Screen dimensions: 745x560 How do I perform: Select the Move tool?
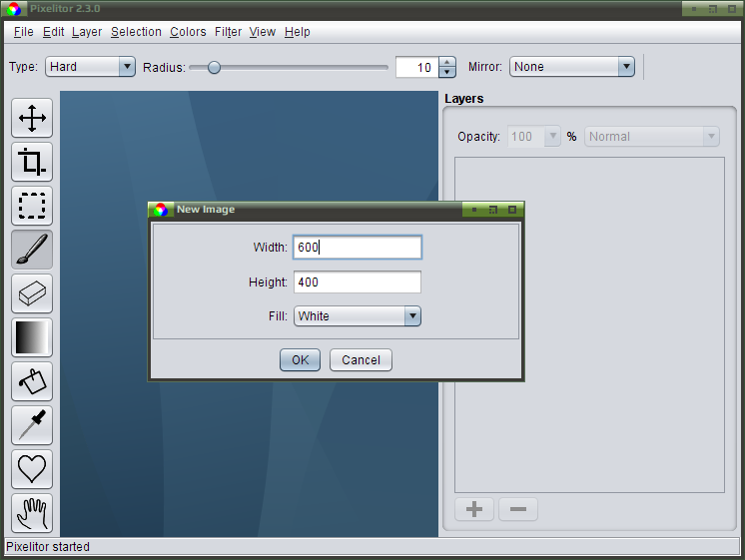(x=32, y=118)
